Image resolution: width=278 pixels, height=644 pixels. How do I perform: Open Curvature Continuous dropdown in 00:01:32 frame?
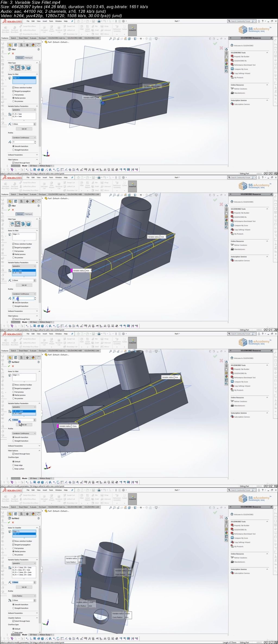pyautogui.click(x=24, y=294)
